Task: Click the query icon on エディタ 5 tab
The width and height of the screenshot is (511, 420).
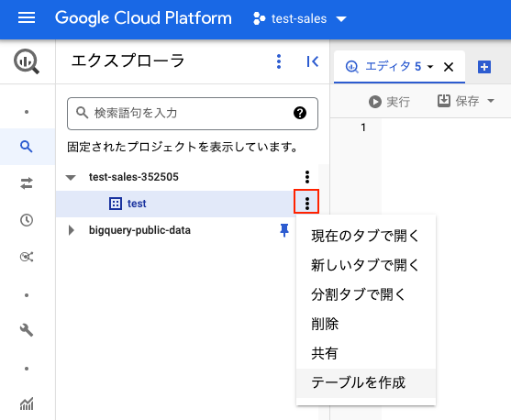Action: pyautogui.click(x=352, y=67)
